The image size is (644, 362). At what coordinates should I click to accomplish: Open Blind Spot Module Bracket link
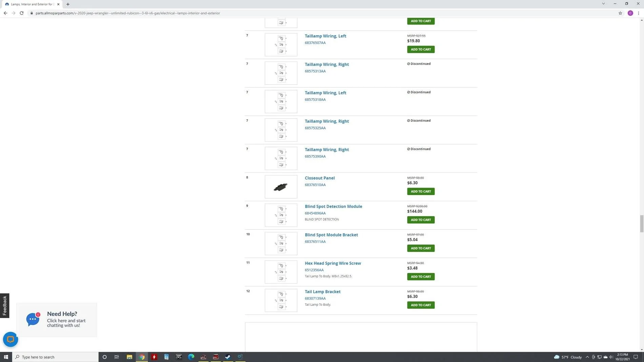pos(331,235)
